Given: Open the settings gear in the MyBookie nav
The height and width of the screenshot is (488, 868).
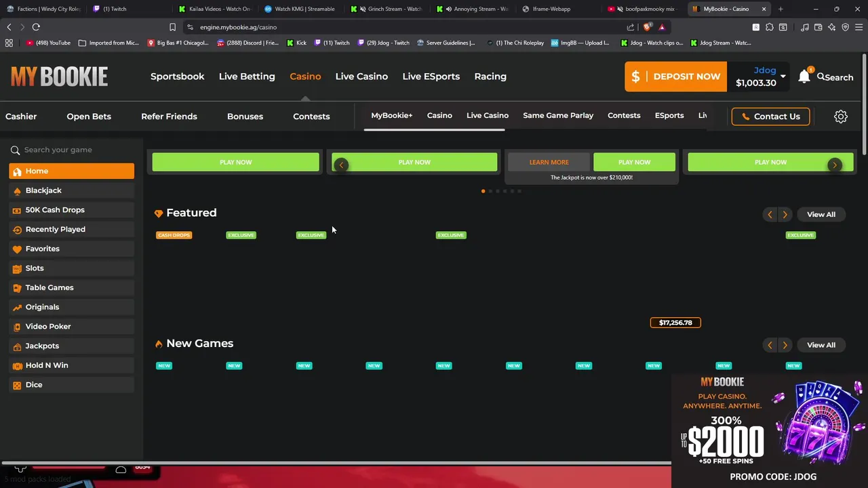Looking at the screenshot, I should (840, 117).
